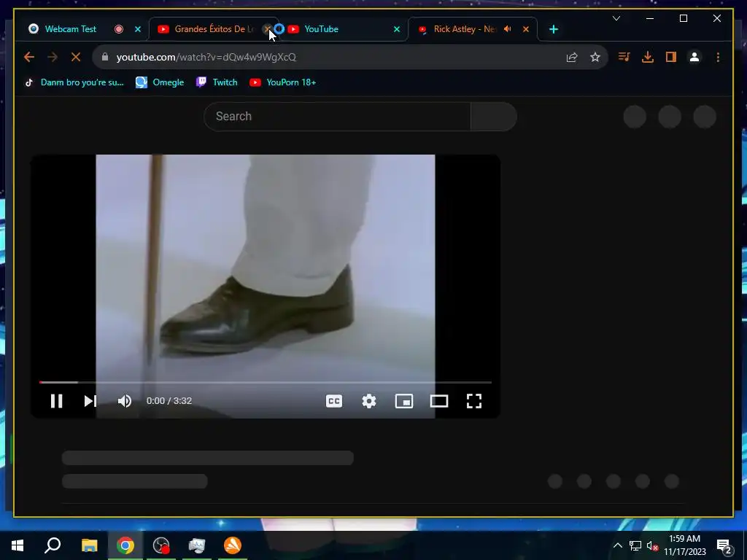
Task: Open media controls icon in toolbar
Action: pos(624,57)
